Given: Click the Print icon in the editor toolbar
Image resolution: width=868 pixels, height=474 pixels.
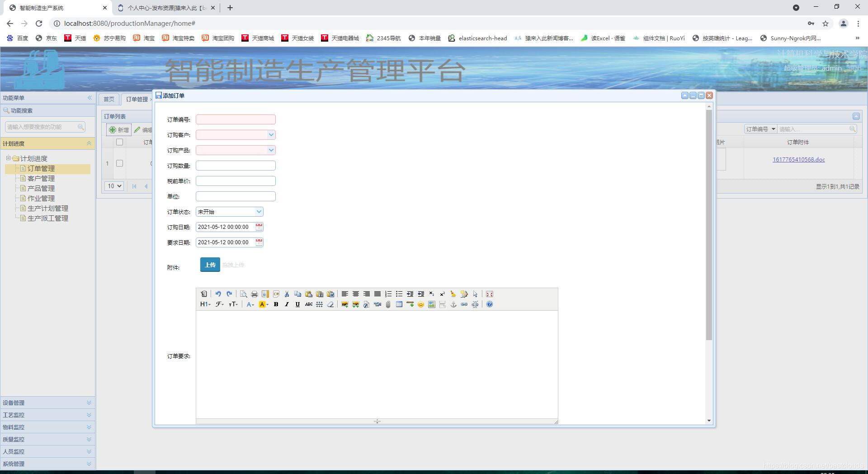Looking at the screenshot, I should [254, 294].
